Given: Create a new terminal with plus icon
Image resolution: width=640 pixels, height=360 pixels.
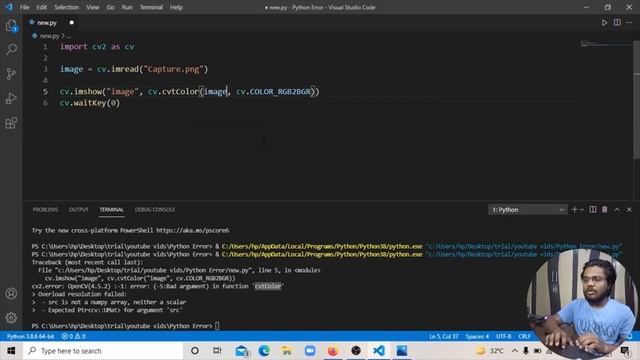Looking at the screenshot, I should tap(574, 209).
